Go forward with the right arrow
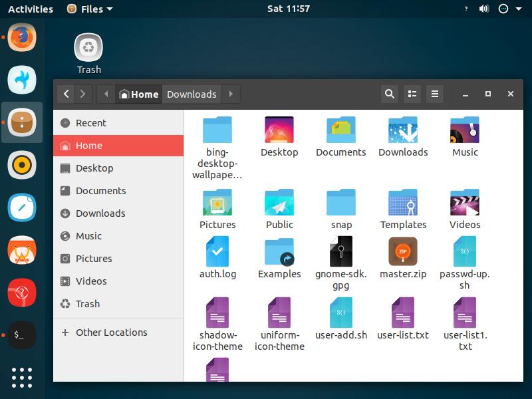This screenshot has height=399, width=532. tap(82, 94)
